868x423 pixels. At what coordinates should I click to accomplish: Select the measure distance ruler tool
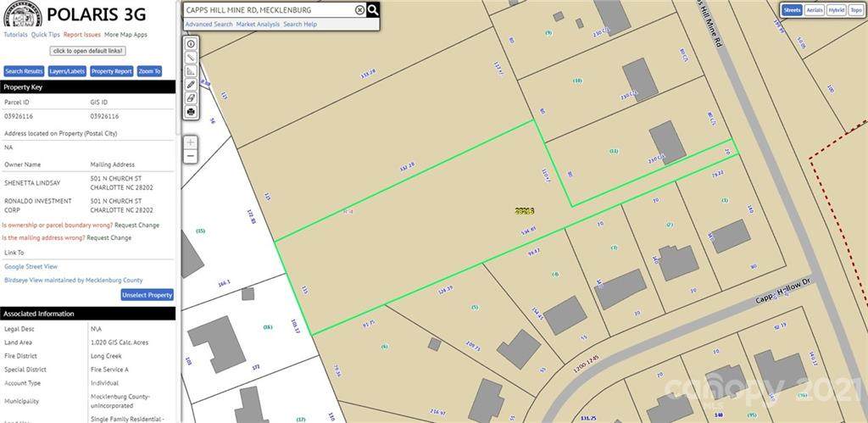(191, 57)
